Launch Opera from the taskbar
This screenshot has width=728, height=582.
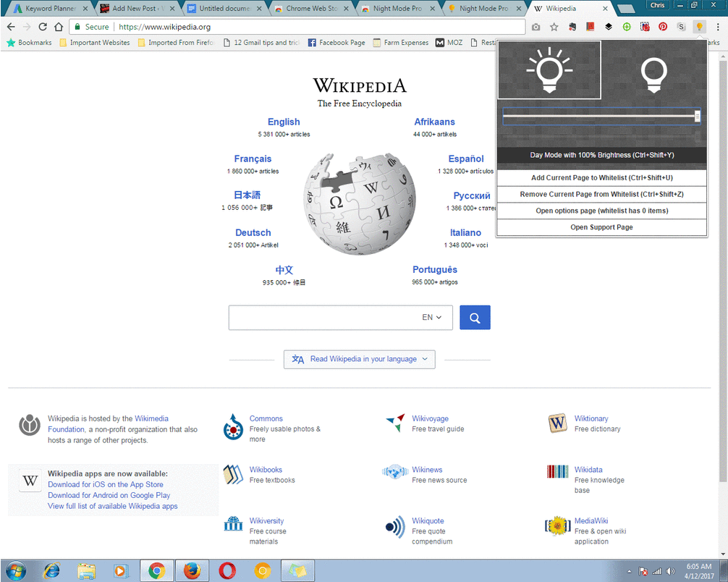click(x=227, y=571)
